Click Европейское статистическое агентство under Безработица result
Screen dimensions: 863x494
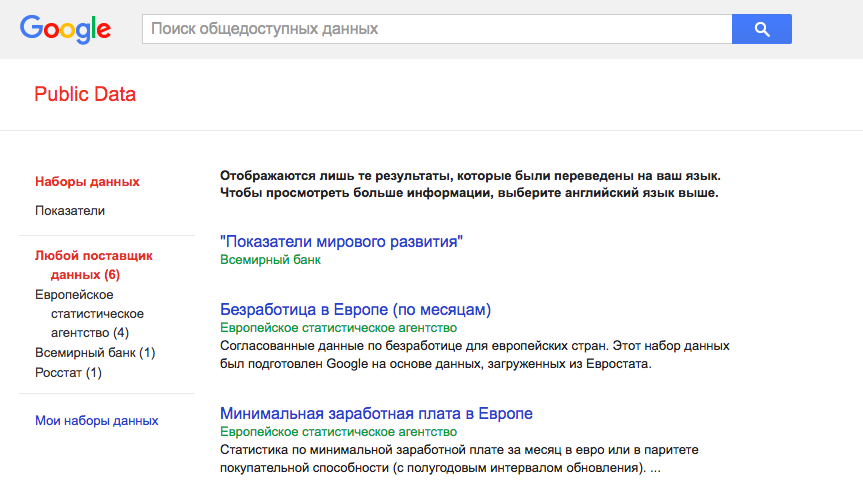tap(338, 328)
